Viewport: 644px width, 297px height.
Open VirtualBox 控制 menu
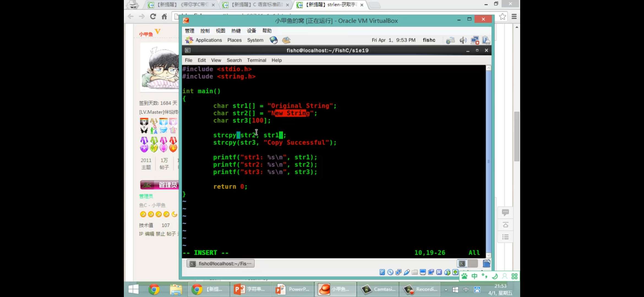(205, 31)
